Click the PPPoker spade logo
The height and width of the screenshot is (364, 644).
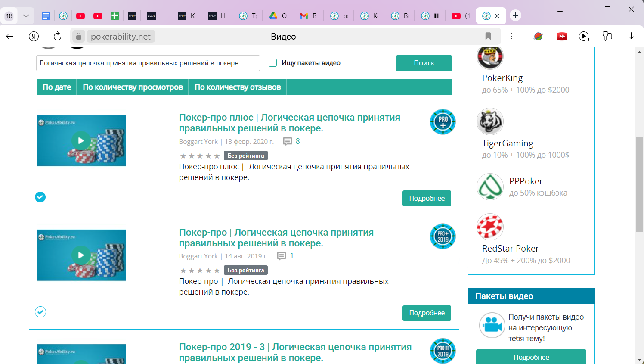pos(490,187)
